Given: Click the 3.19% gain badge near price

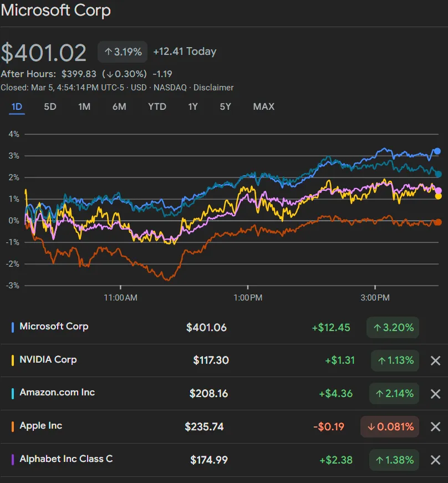Looking at the screenshot, I should click(123, 52).
